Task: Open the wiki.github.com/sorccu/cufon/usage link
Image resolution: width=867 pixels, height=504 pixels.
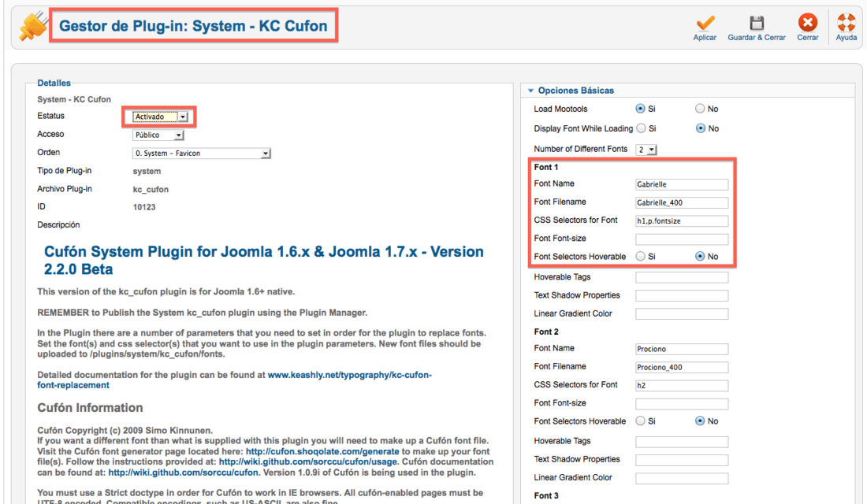Action: tap(308, 461)
